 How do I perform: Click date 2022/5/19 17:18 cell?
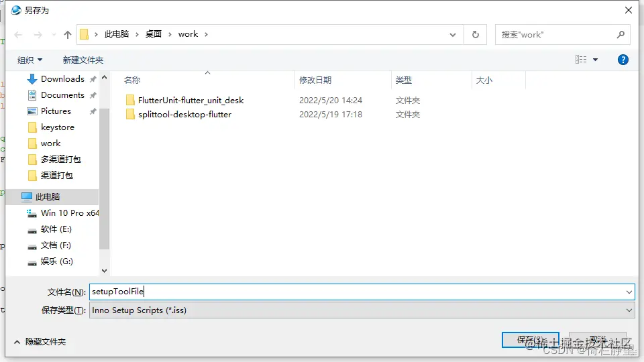click(x=331, y=115)
